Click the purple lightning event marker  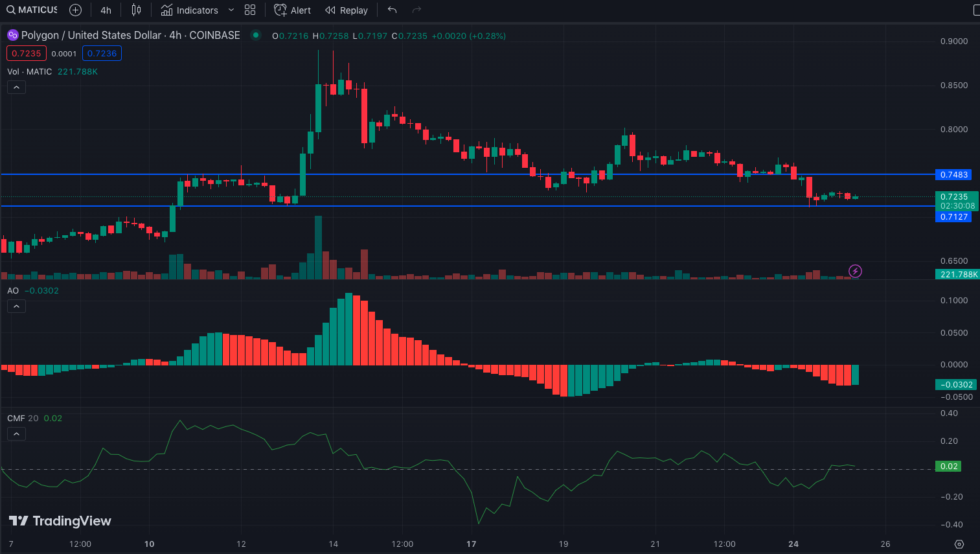click(x=855, y=271)
